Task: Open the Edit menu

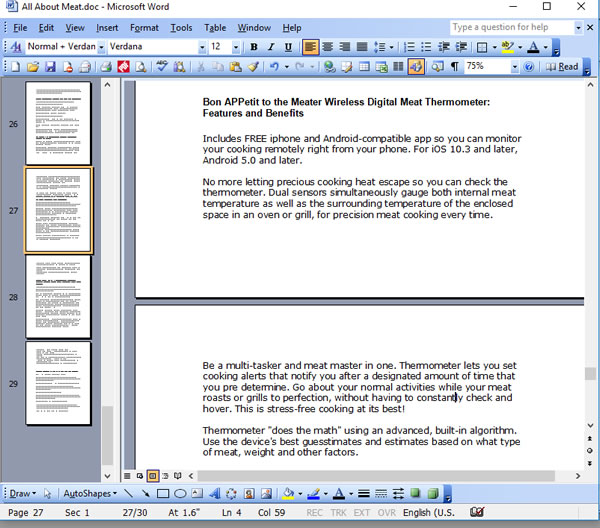Action: [46, 28]
